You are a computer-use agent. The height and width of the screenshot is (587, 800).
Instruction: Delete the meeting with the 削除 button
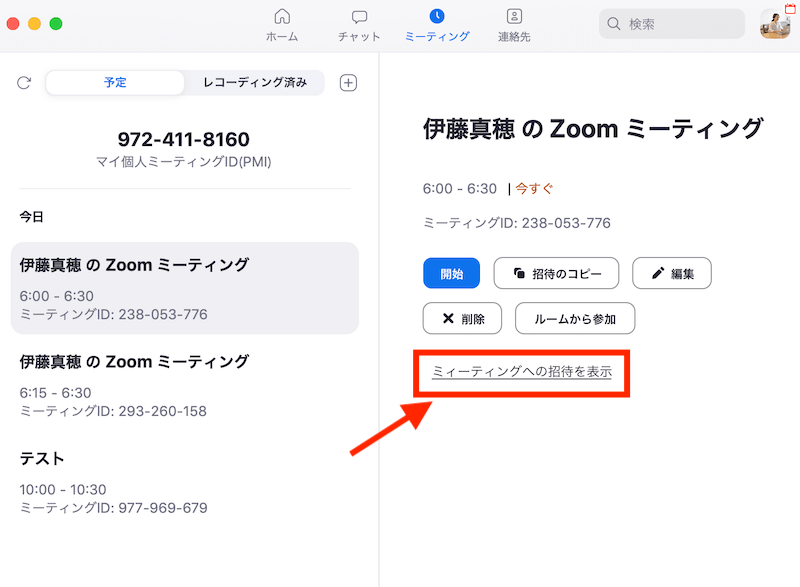pyautogui.click(x=462, y=319)
